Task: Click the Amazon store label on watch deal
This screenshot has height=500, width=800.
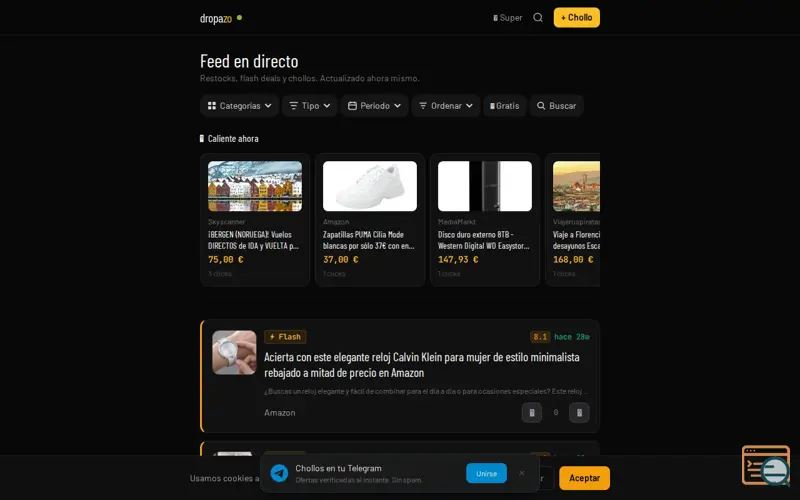Action: coord(280,412)
